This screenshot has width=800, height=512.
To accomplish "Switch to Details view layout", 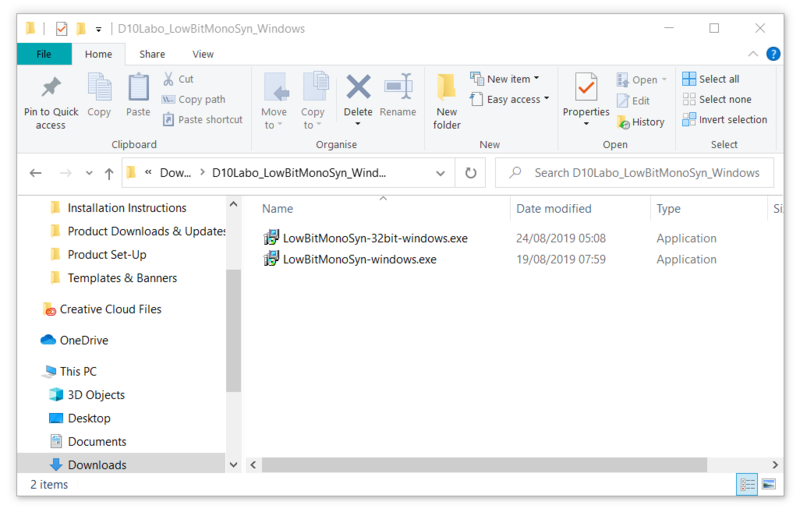I will click(x=747, y=484).
